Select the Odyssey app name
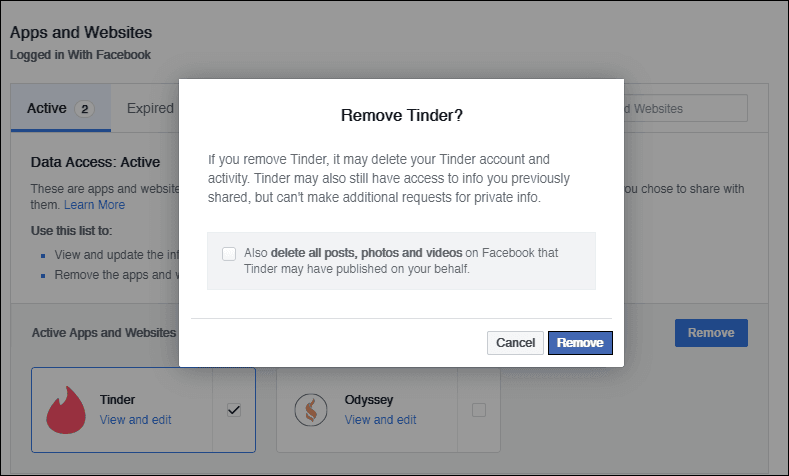This screenshot has width=789, height=476. (369, 400)
